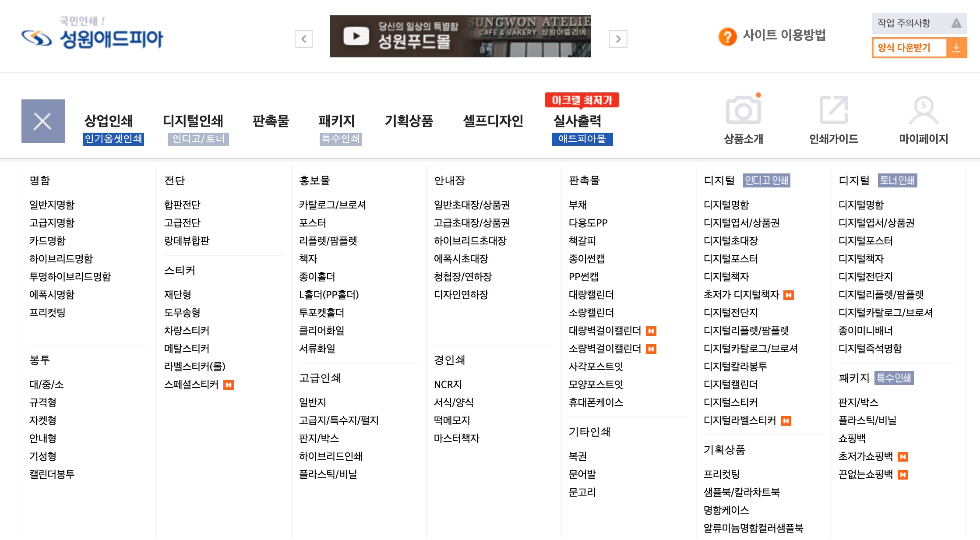The width and height of the screenshot is (980, 540).
Task: Go to 카탈로그/브로셔 link
Action: 332,205
